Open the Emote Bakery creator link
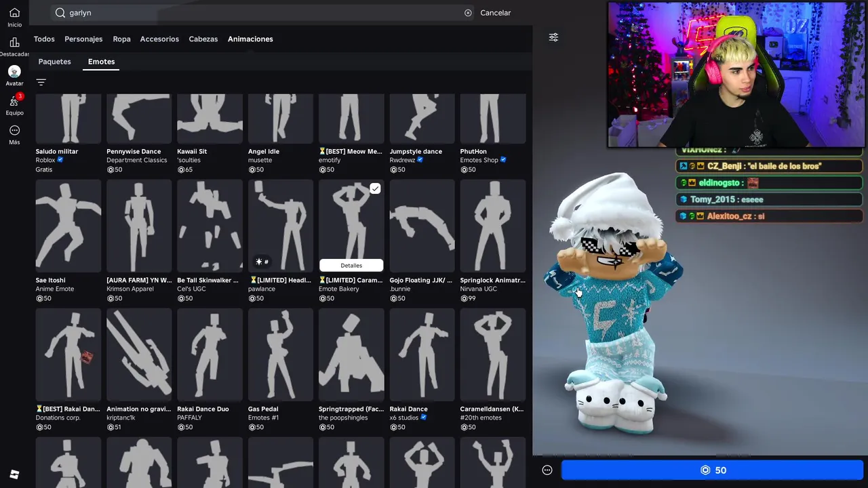Image resolution: width=868 pixels, height=488 pixels. tap(339, 289)
